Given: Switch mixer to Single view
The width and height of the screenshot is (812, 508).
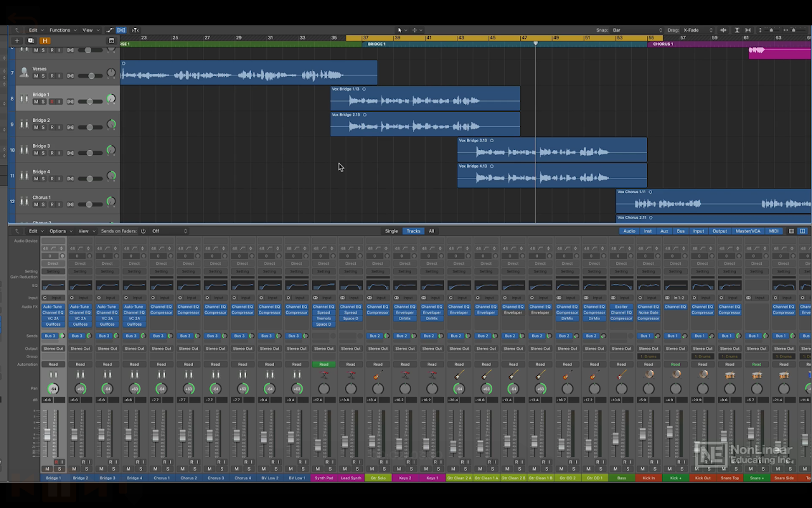Looking at the screenshot, I should [x=391, y=231].
